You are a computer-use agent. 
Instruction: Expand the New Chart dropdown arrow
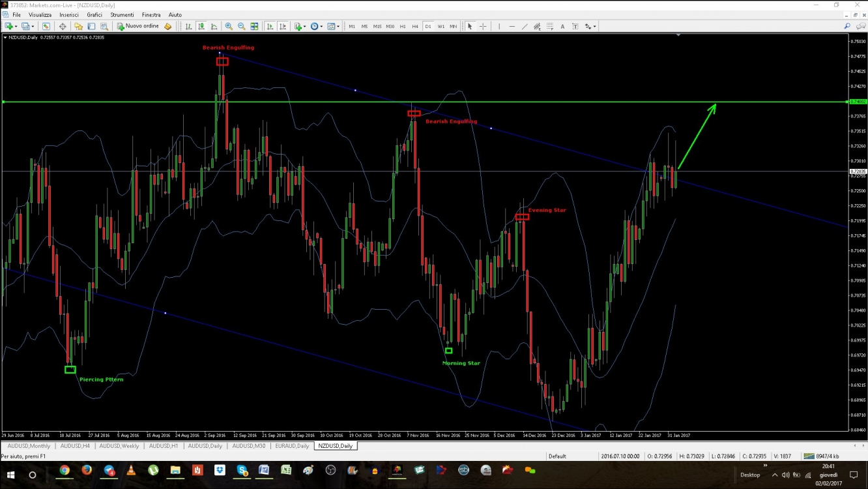tap(16, 26)
